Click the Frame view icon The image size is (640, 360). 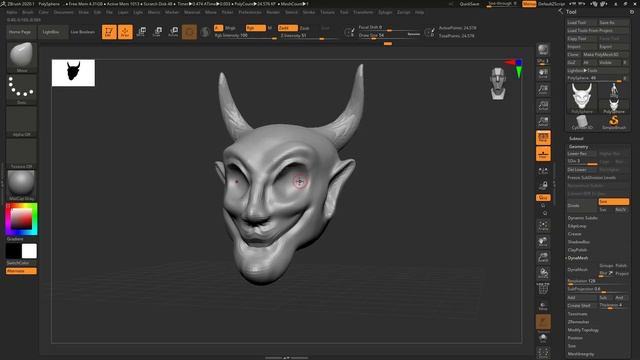pos(543,226)
